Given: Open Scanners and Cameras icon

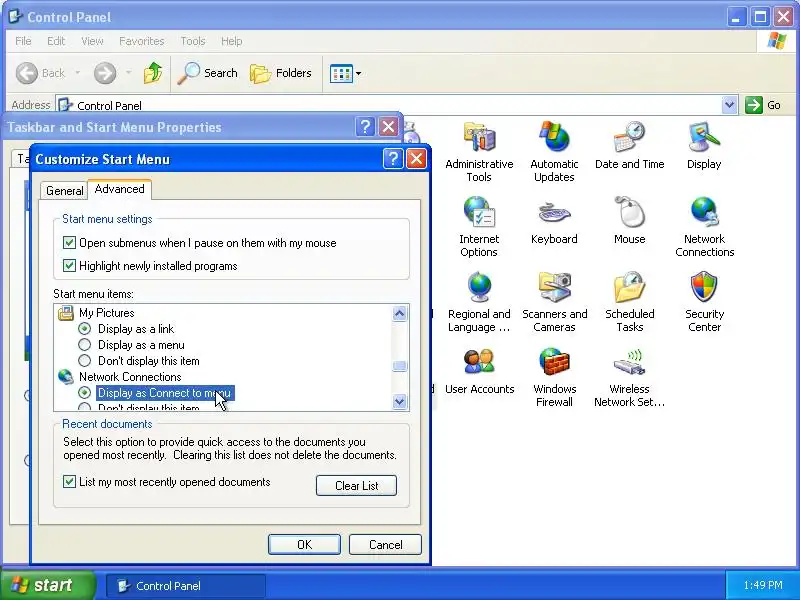Looking at the screenshot, I should [554, 287].
